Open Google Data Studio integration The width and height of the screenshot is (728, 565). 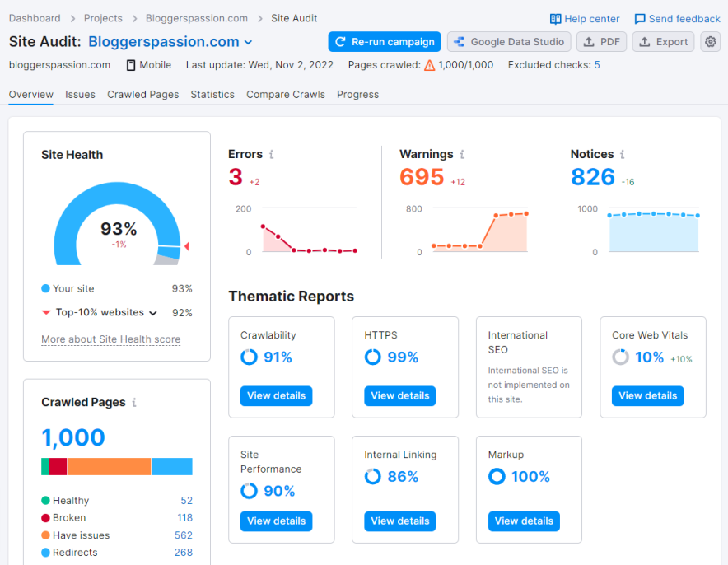[509, 42]
